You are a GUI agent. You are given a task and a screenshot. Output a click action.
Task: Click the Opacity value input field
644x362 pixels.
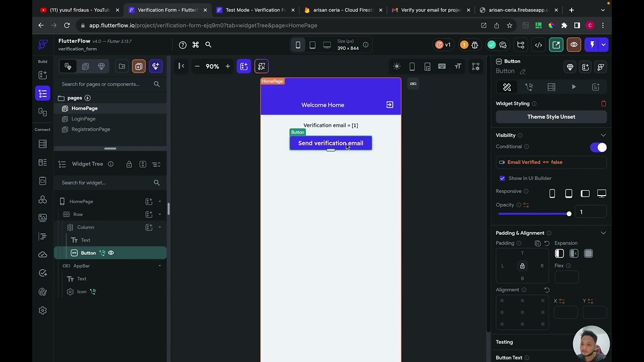(x=591, y=212)
